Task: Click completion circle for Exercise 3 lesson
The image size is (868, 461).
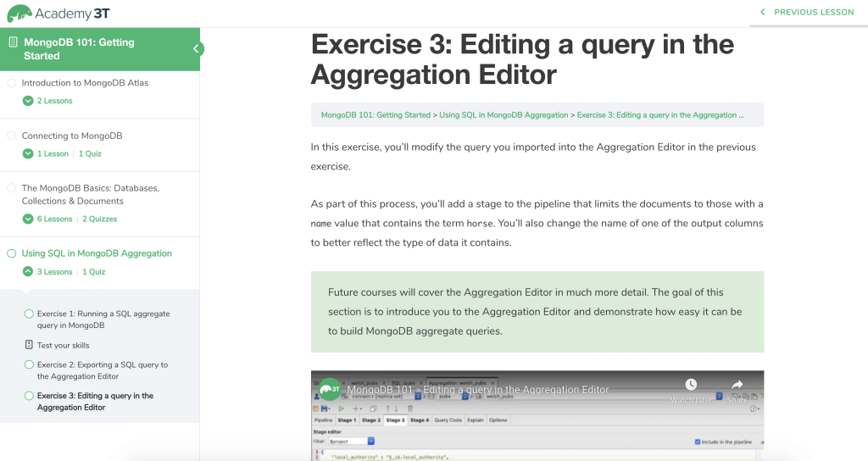Action: coord(29,396)
